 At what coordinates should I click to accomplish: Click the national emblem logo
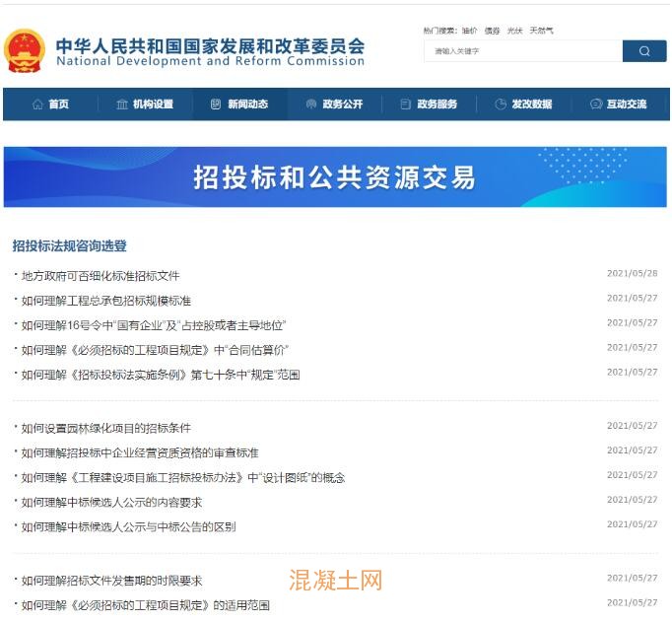point(25,50)
